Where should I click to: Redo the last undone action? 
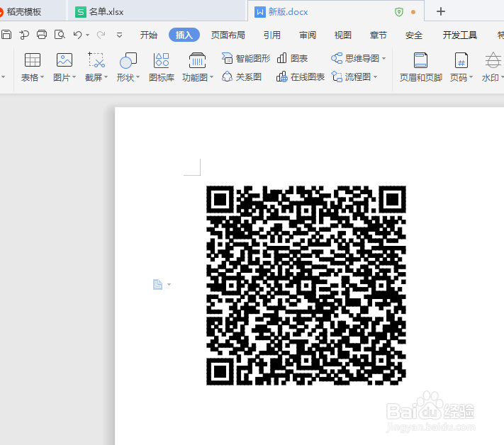[x=101, y=35]
